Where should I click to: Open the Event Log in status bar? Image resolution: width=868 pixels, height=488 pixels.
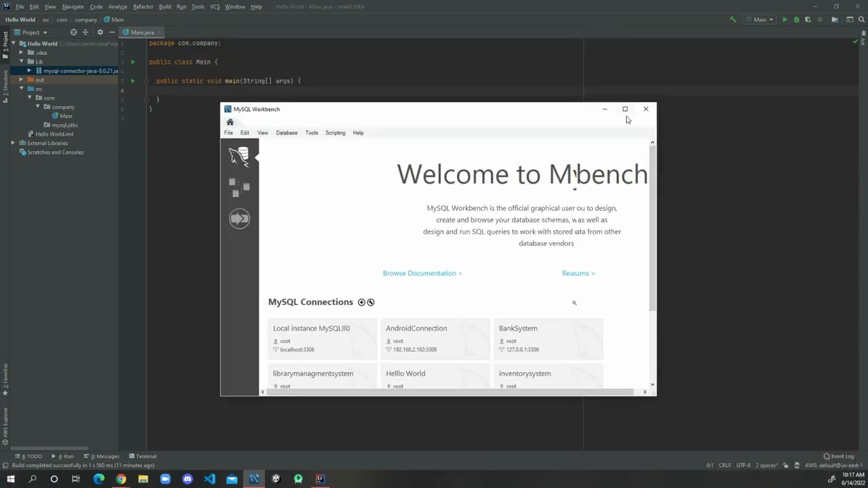click(839, 456)
